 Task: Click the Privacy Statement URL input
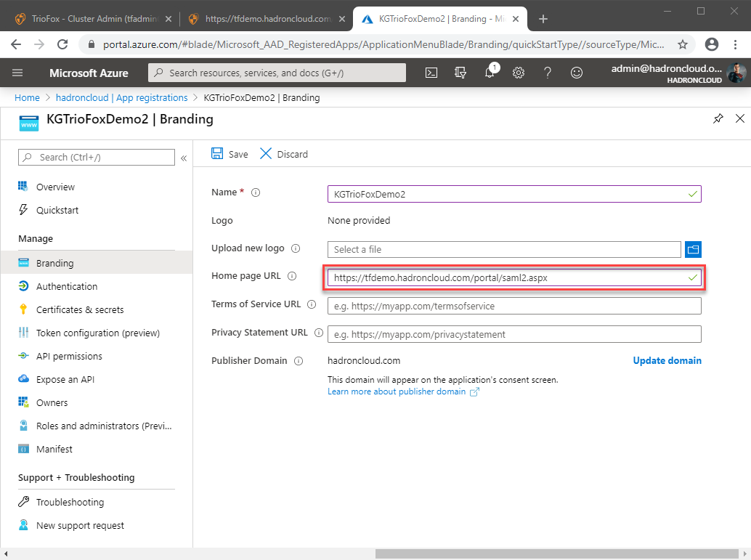click(514, 334)
